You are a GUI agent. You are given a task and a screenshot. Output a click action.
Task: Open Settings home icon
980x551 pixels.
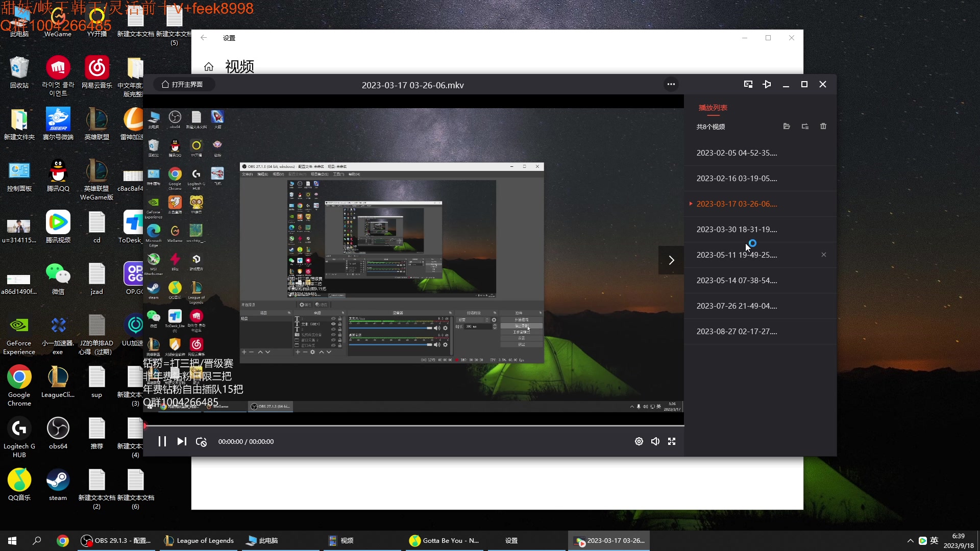[209, 67]
